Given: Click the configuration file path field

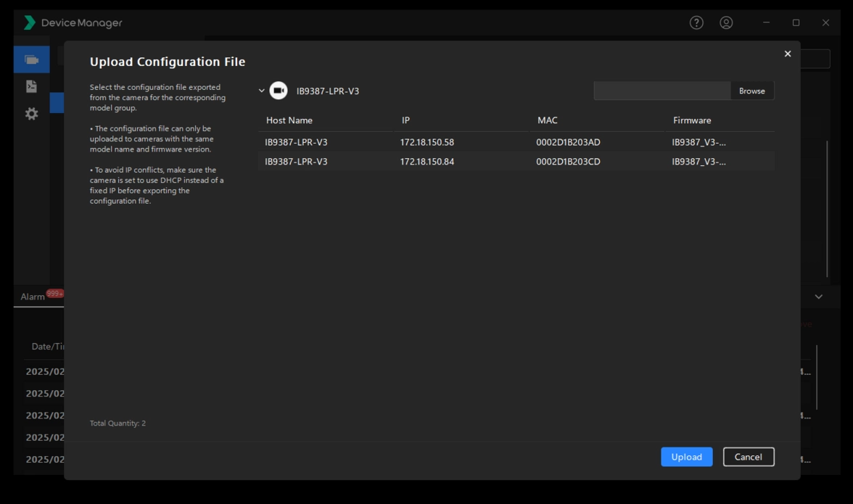Looking at the screenshot, I should tap(662, 91).
